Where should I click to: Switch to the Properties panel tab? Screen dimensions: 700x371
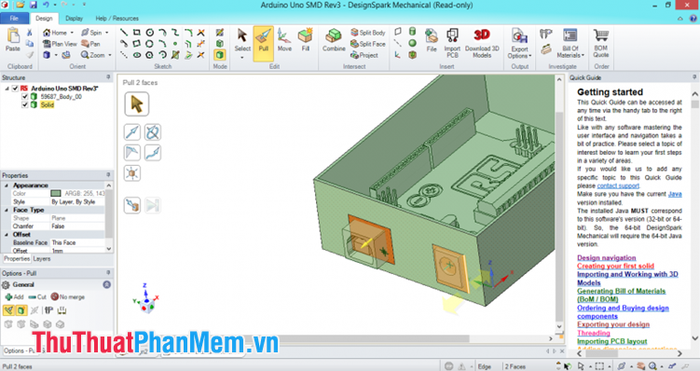pyautogui.click(x=17, y=259)
